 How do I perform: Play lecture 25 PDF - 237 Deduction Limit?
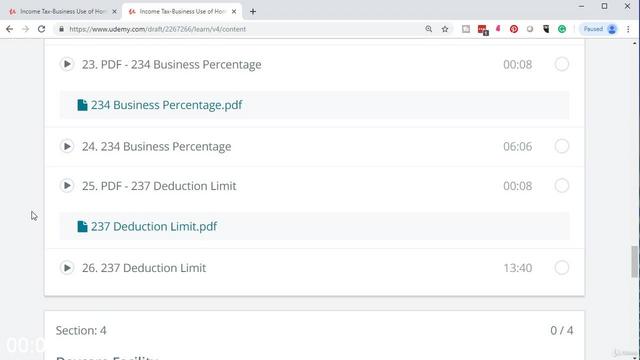(67, 186)
